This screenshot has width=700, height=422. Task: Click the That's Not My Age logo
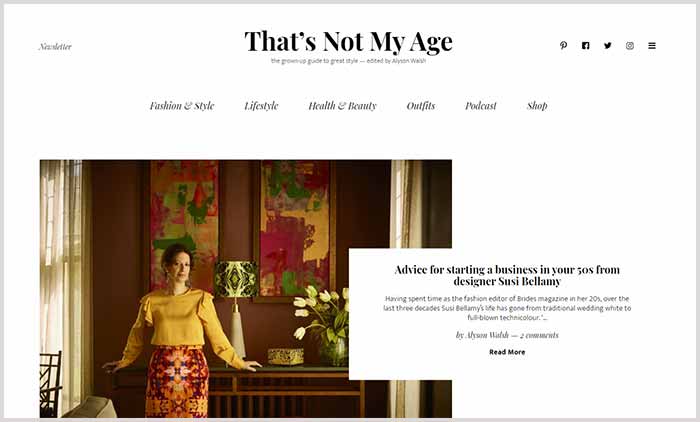click(349, 41)
